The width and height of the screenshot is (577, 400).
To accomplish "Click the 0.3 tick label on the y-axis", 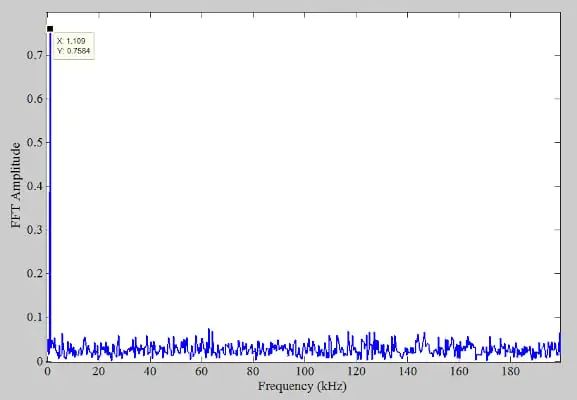I will pyautogui.click(x=35, y=230).
